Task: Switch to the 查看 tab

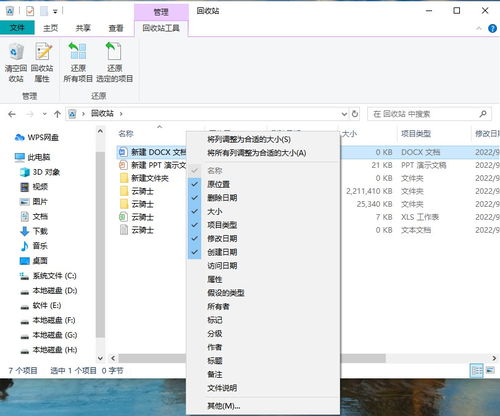Action: [116, 28]
